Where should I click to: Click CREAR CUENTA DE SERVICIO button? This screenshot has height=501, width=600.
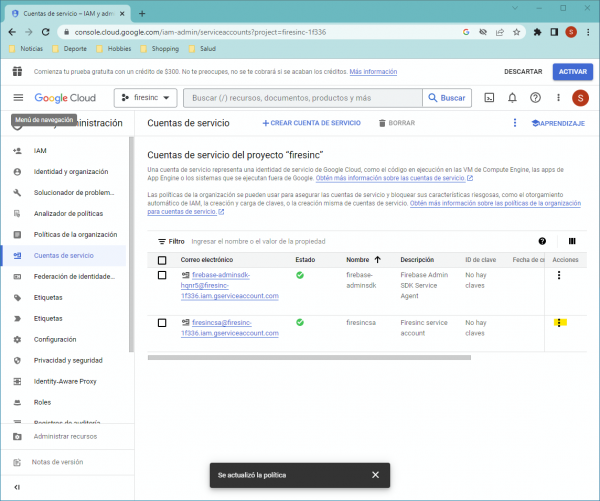(311, 123)
